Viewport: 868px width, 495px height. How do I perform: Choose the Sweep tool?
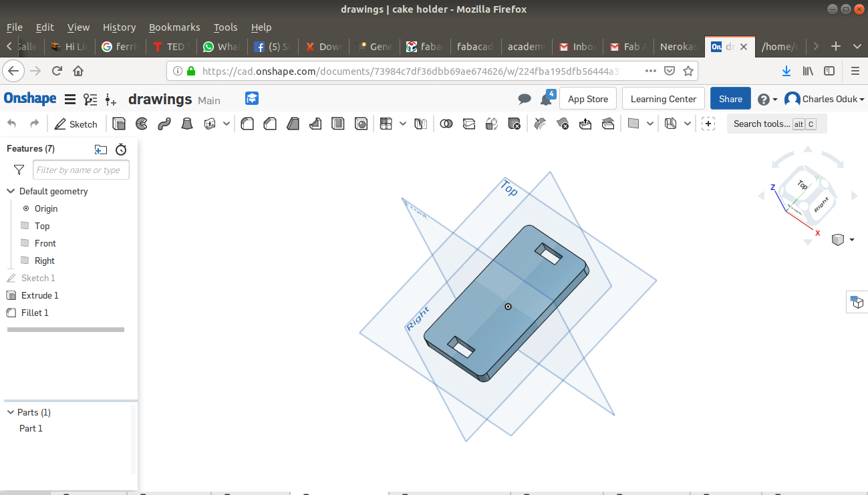(x=164, y=124)
